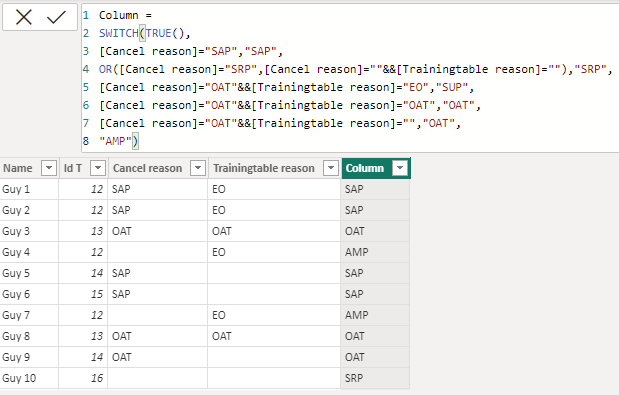The width and height of the screenshot is (619, 395).
Task: Open the Column header filter dropdown
Action: [400, 168]
